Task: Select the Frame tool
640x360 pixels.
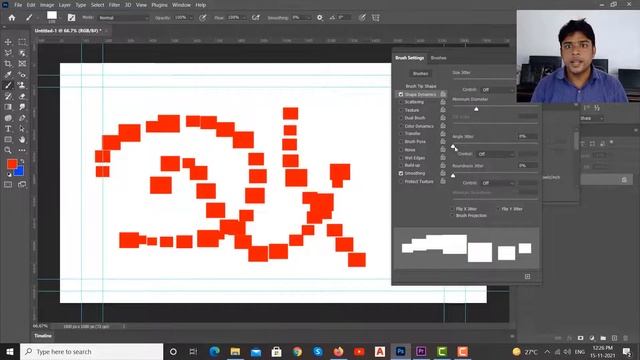Action: 22,64
